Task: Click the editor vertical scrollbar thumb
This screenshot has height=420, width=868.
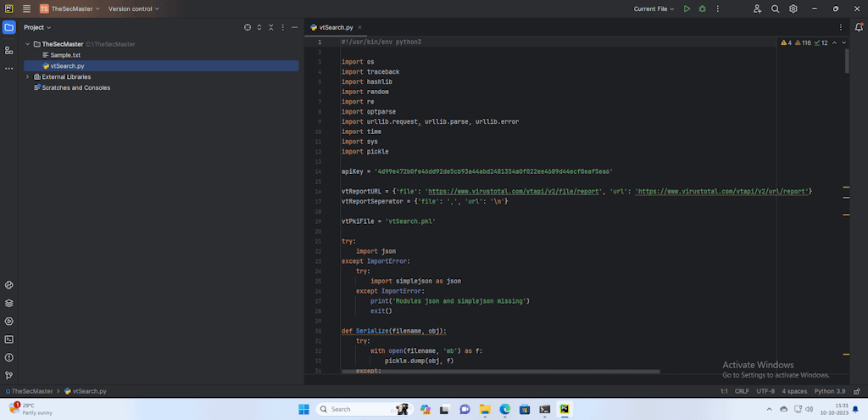Action: click(x=847, y=61)
